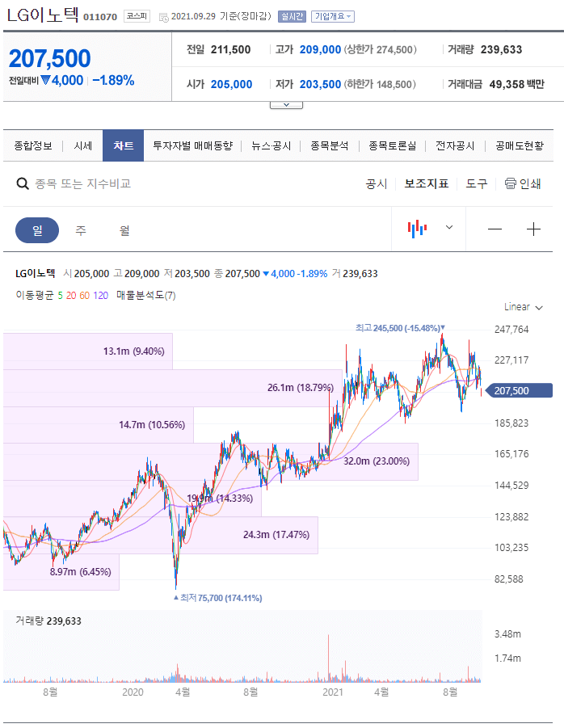564x728 pixels.
Task: Click the 저가 203,500 value
Action: tap(320, 84)
